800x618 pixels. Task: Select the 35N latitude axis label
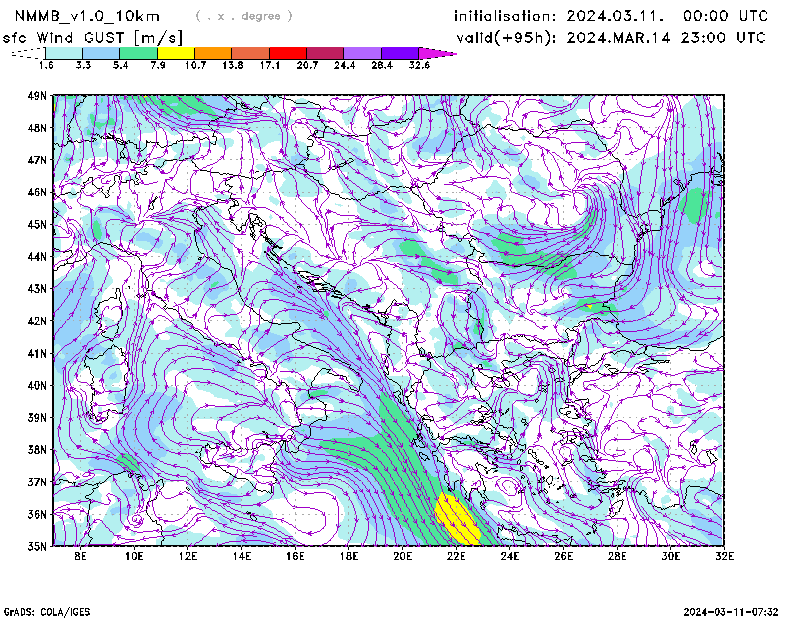point(38,546)
